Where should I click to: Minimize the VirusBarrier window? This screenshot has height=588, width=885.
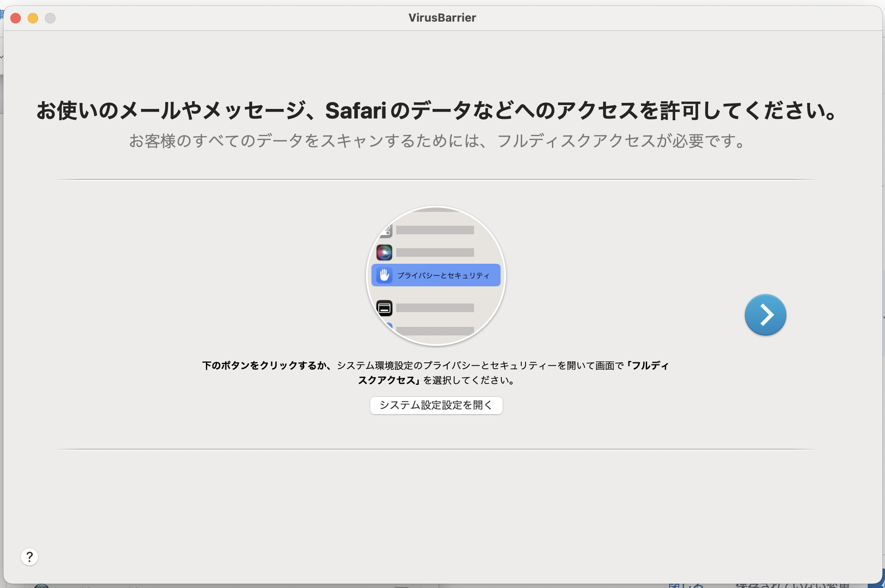pyautogui.click(x=33, y=18)
